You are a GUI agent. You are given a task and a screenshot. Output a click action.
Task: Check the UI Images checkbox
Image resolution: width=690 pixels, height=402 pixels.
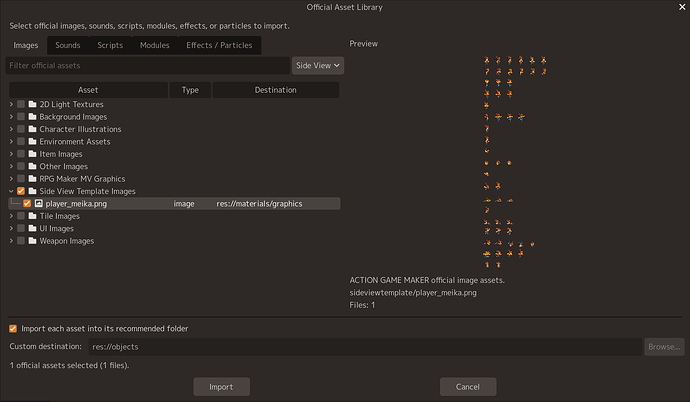click(x=21, y=228)
